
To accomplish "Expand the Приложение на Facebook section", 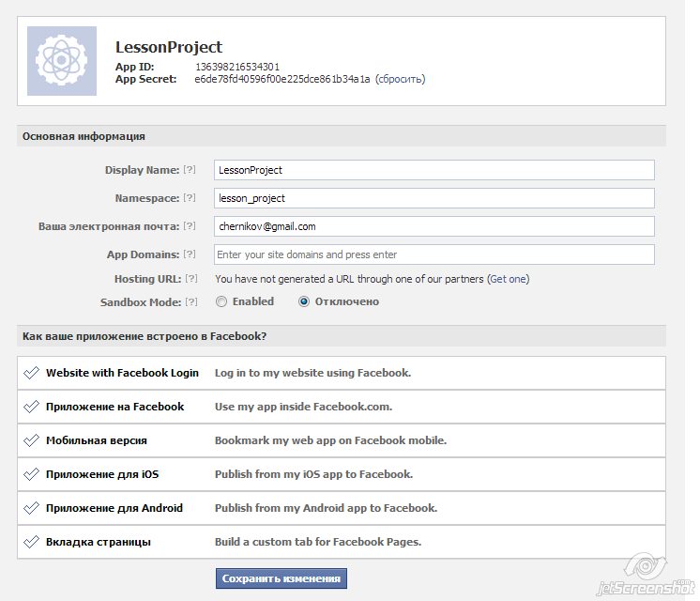I will 342,407.
